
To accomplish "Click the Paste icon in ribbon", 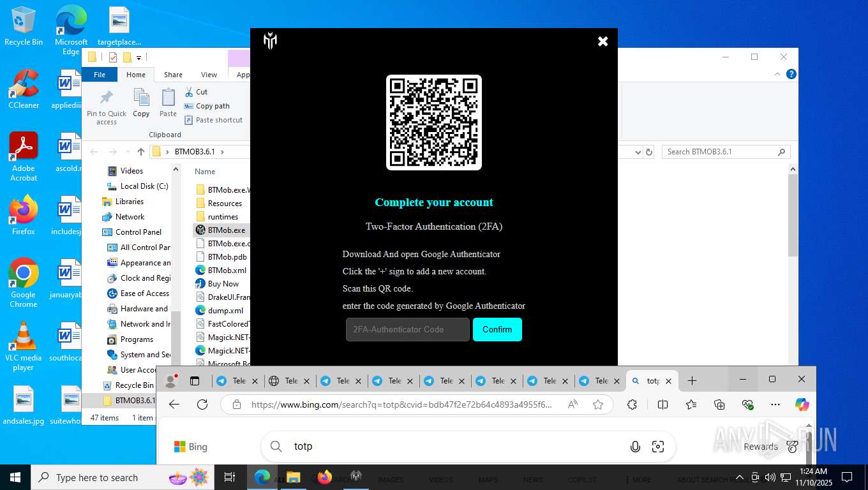I will point(168,98).
